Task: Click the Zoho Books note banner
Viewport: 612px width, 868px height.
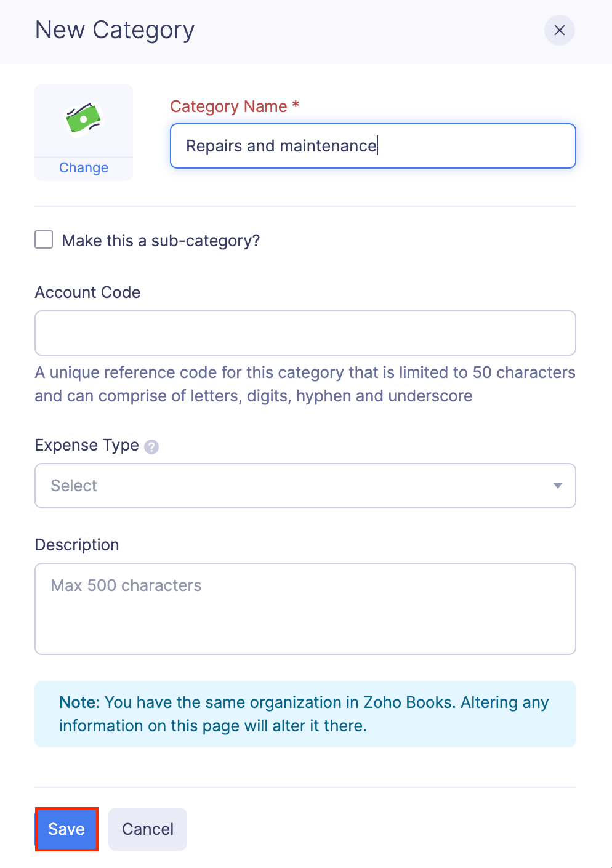Action: pyautogui.click(x=305, y=713)
